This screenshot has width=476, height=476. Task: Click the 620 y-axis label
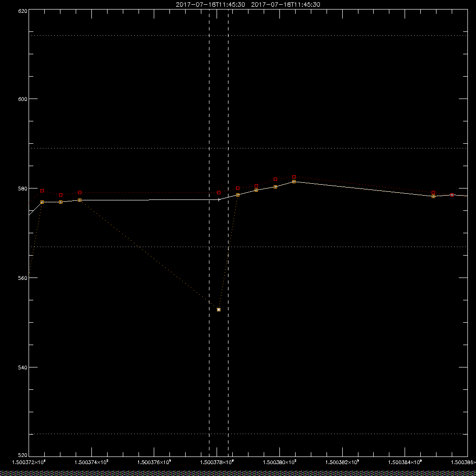pyautogui.click(x=23, y=11)
